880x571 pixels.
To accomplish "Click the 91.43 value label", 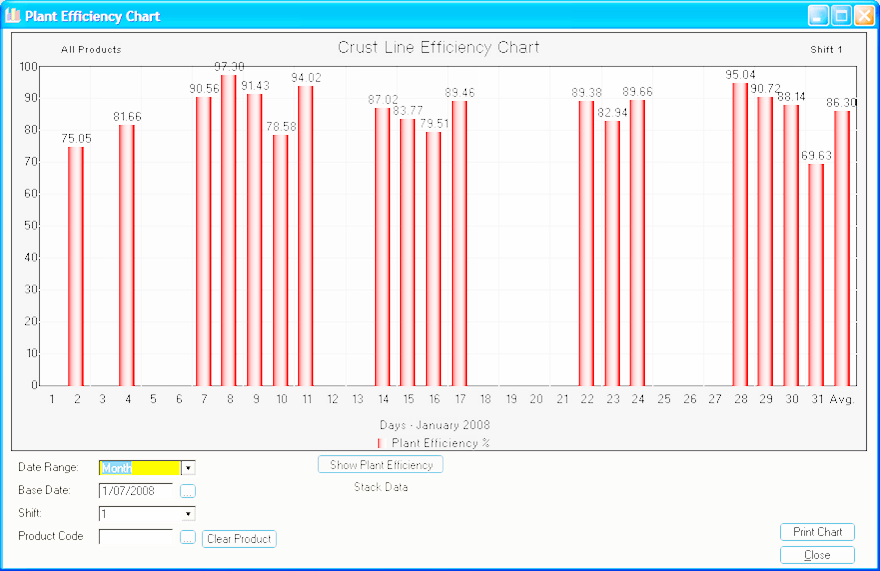I will (x=255, y=86).
